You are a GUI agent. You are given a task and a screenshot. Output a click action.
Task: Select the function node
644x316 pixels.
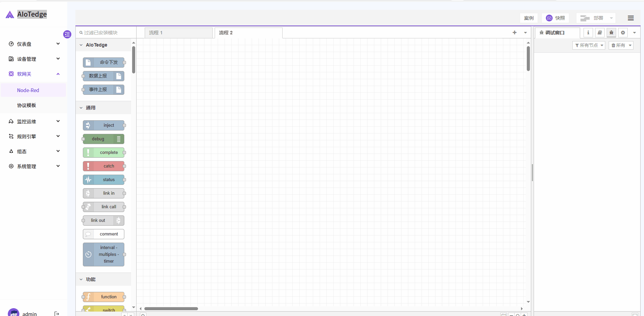104,297
